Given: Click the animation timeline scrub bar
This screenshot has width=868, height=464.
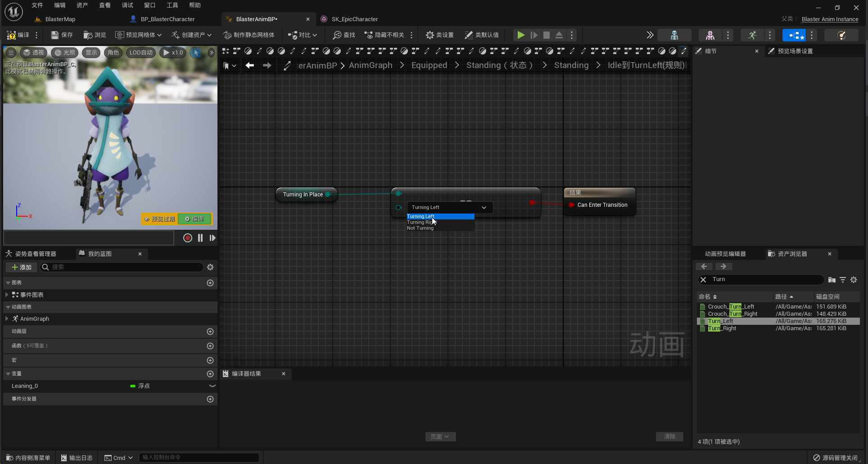Looking at the screenshot, I should point(89,238).
